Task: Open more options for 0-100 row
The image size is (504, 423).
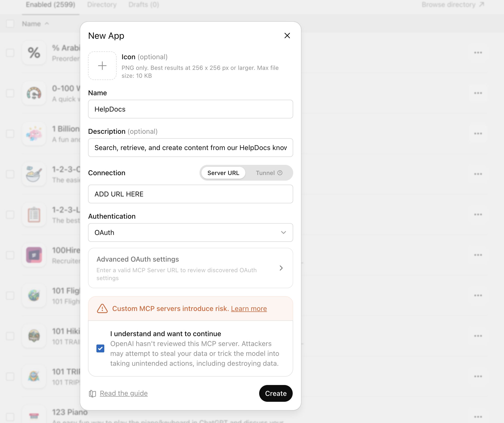Action: 478,93
